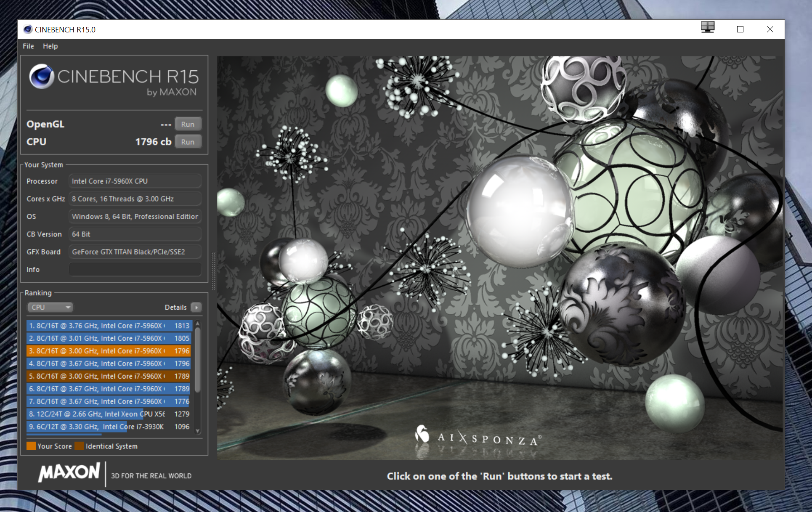Click the CB Version field 64 Bit
This screenshot has height=512, width=812.
pyautogui.click(x=135, y=234)
